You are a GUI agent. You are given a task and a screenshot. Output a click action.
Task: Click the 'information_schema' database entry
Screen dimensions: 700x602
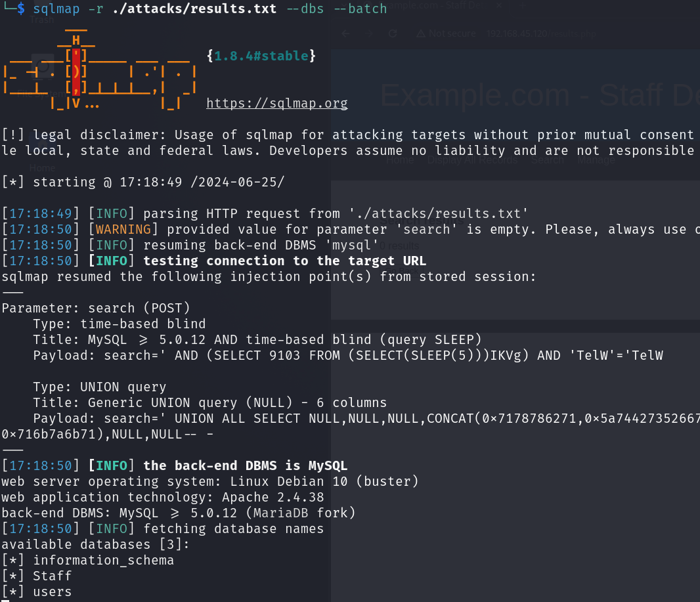pyautogui.click(x=103, y=560)
